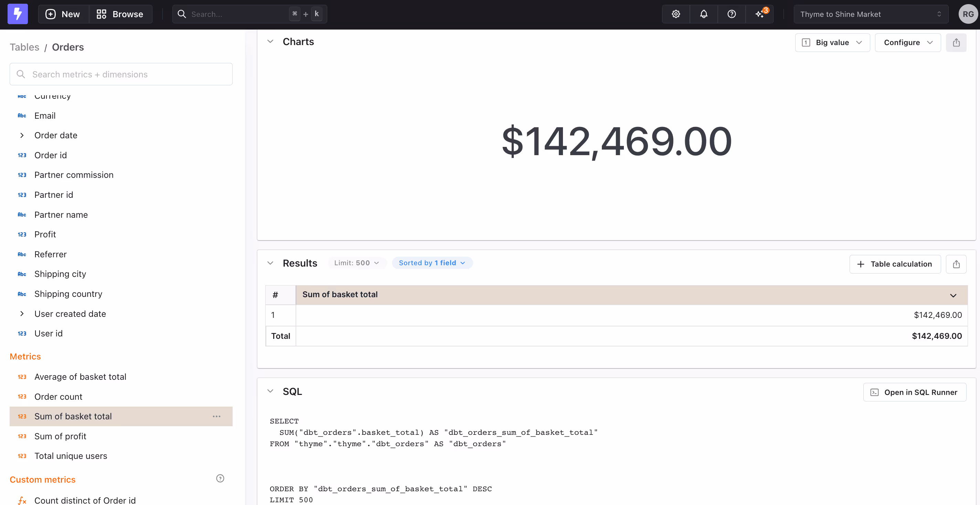
Task: Click the help question mark icon
Action: click(731, 14)
